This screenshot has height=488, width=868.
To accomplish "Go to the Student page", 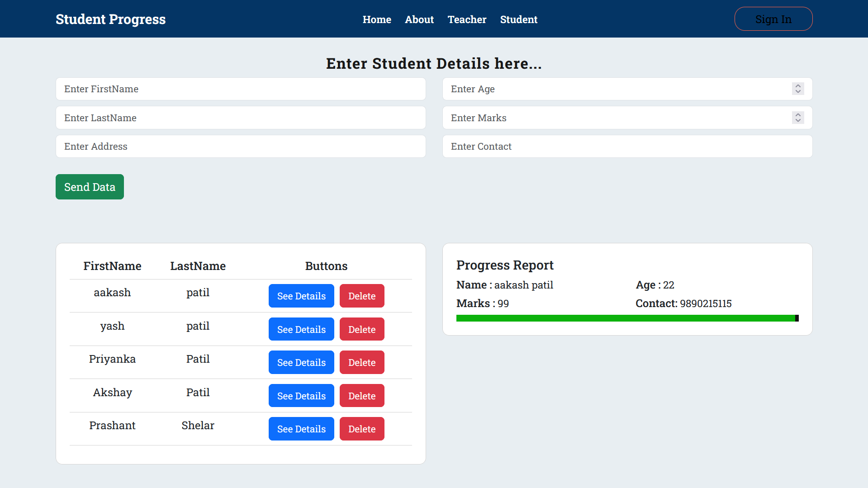I will pyautogui.click(x=519, y=19).
